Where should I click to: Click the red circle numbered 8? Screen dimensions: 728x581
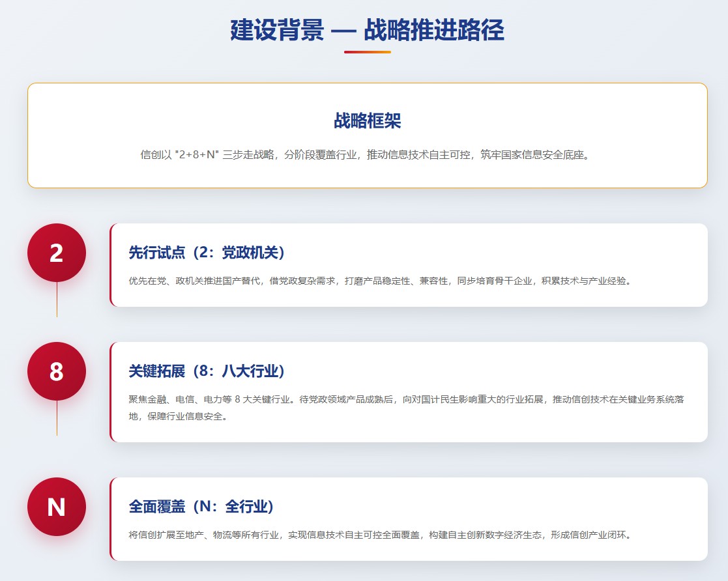57,371
